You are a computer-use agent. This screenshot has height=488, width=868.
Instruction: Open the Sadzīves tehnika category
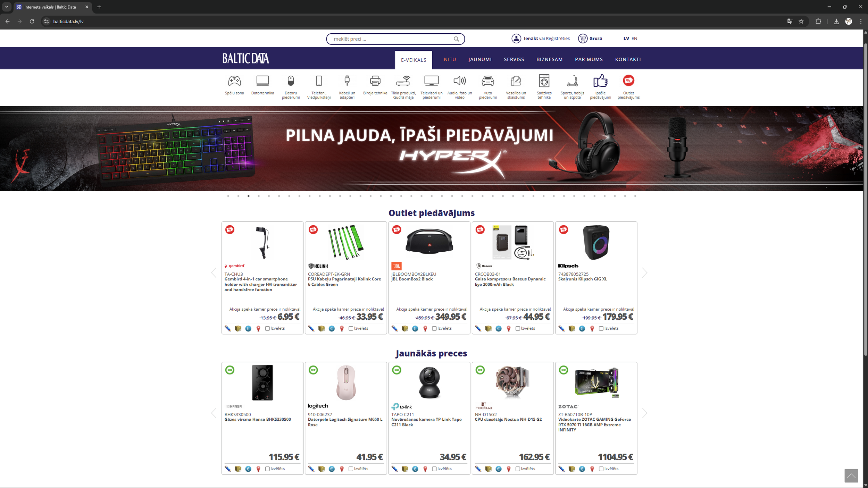pyautogui.click(x=544, y=87)
